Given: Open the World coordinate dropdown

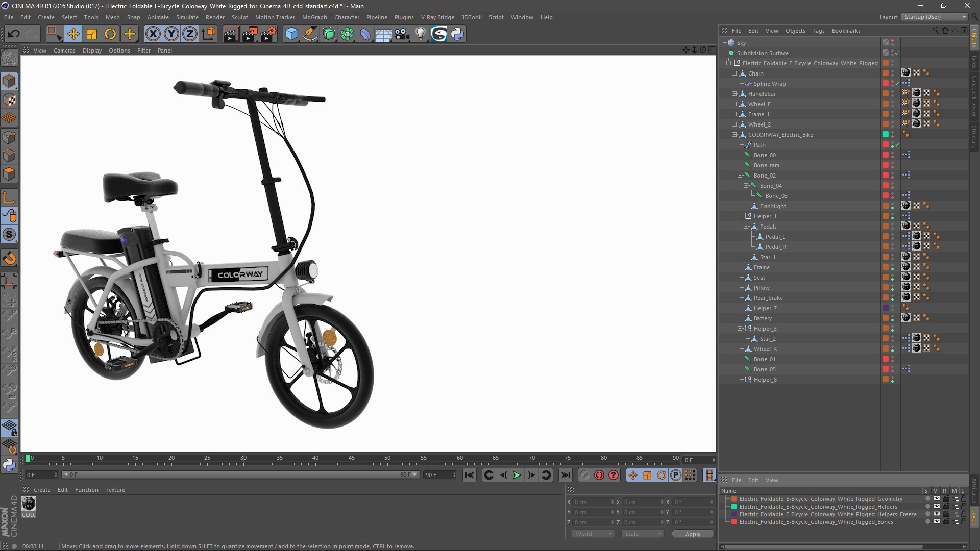Looking at the screenshot, I should point(593,534).
